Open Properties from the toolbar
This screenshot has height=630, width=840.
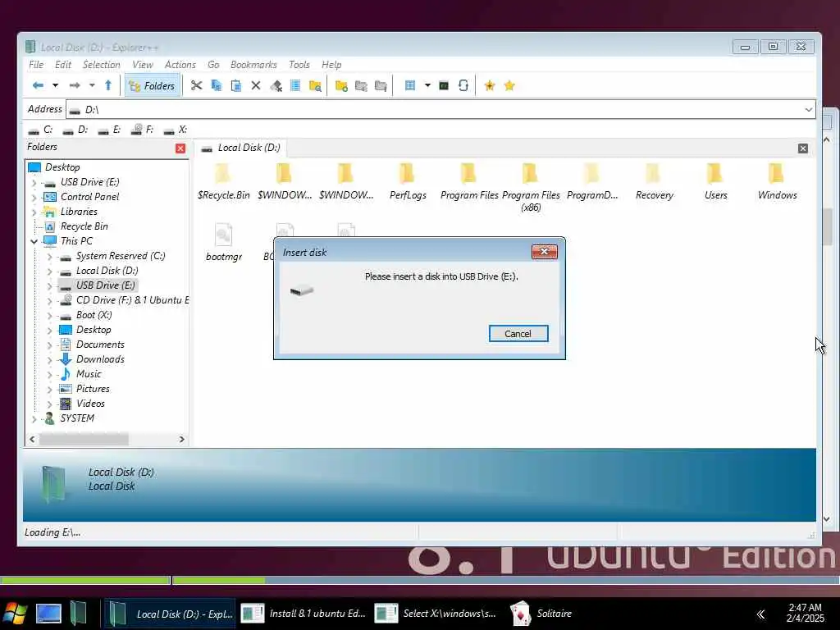pyautogui.click(x=295, y=85)
